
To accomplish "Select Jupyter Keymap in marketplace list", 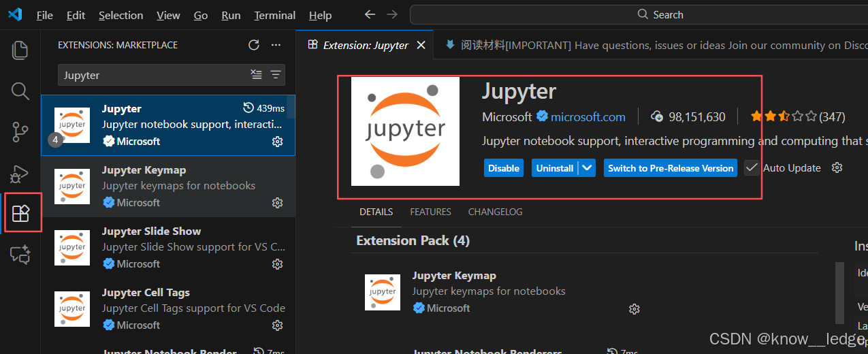I will 168,187.
